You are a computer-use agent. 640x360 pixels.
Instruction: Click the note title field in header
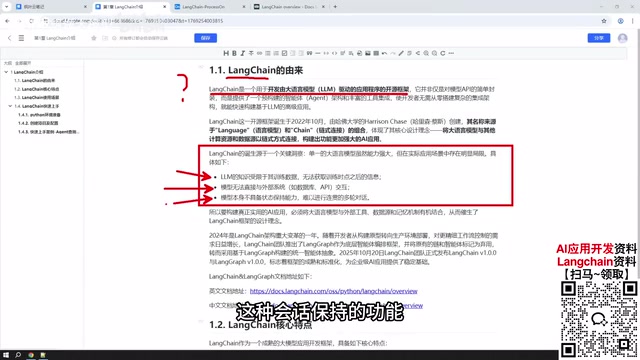[55, 38]
